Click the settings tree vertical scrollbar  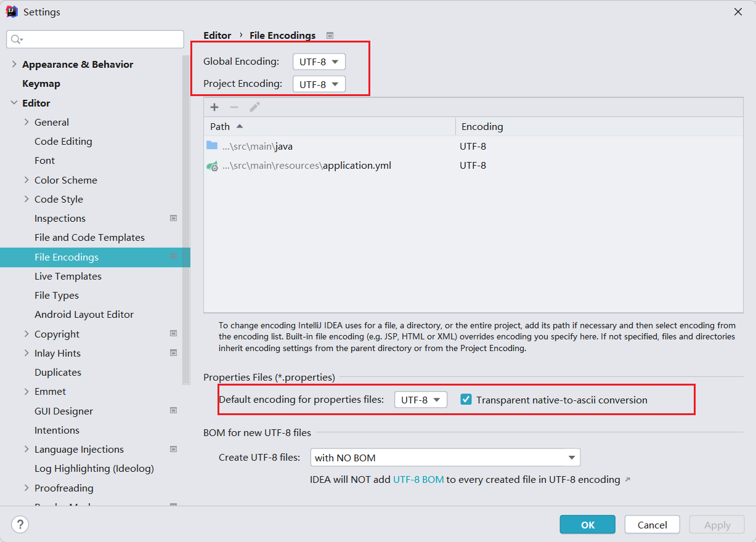click(186, 220)
